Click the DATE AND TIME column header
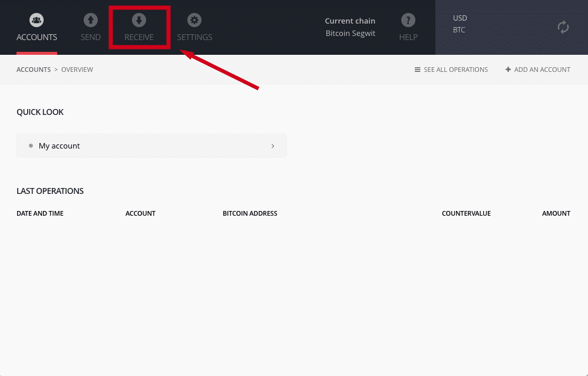The width and height of the screenshot is (588, 376). [x=39, y=213]
